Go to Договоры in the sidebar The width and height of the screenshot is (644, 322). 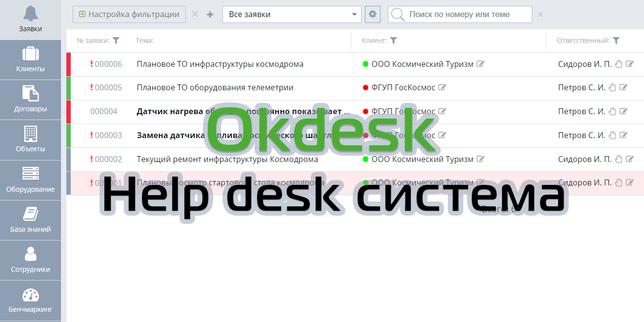[30, 100]
